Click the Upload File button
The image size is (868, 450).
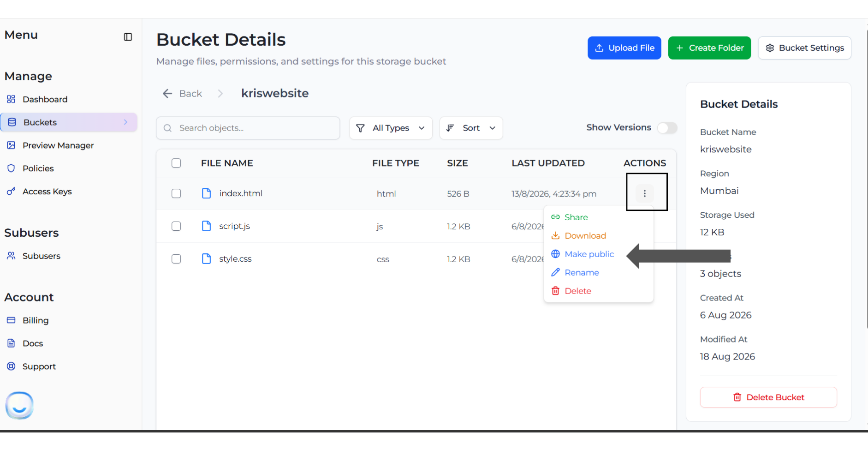[624, 48]
